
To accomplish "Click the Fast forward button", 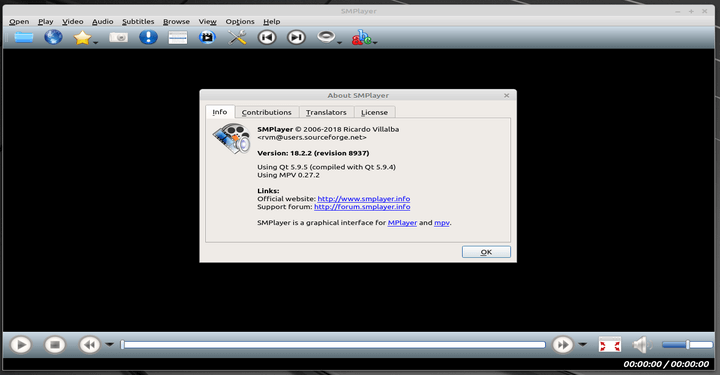I will coord(562,345).
